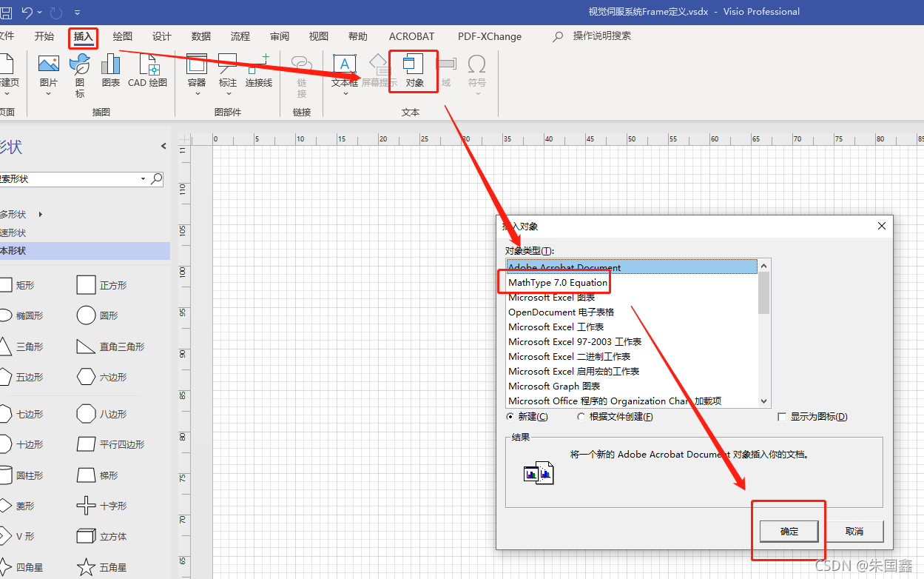Select the 本形状 stencil row
924x579 pixels.
pyautogui.click(x=85, y=250)
